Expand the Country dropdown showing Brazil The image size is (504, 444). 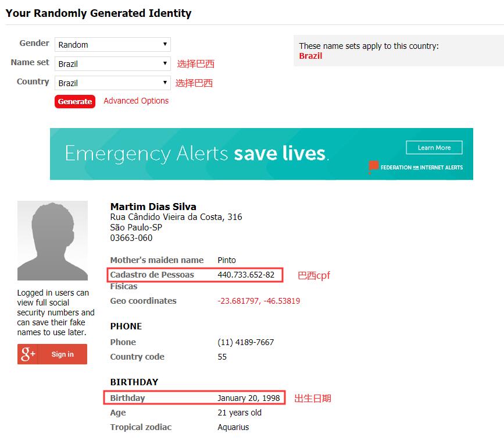(x=113, y=83)
